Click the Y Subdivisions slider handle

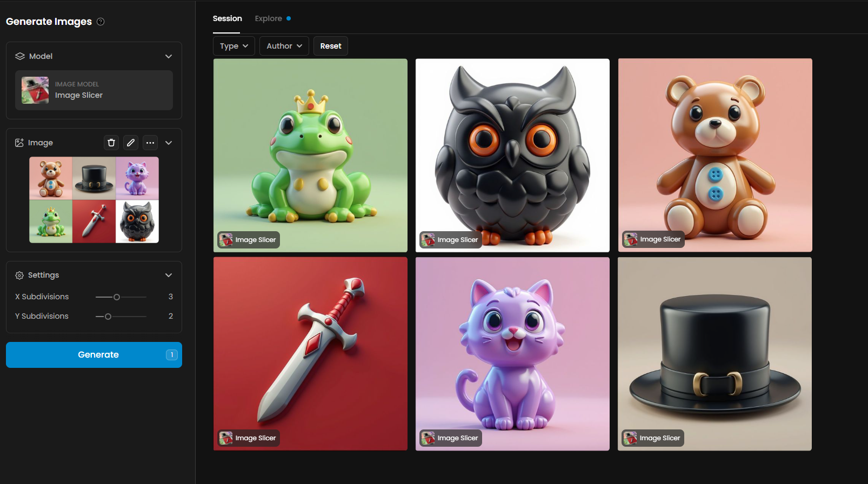(x=108, y=317)
